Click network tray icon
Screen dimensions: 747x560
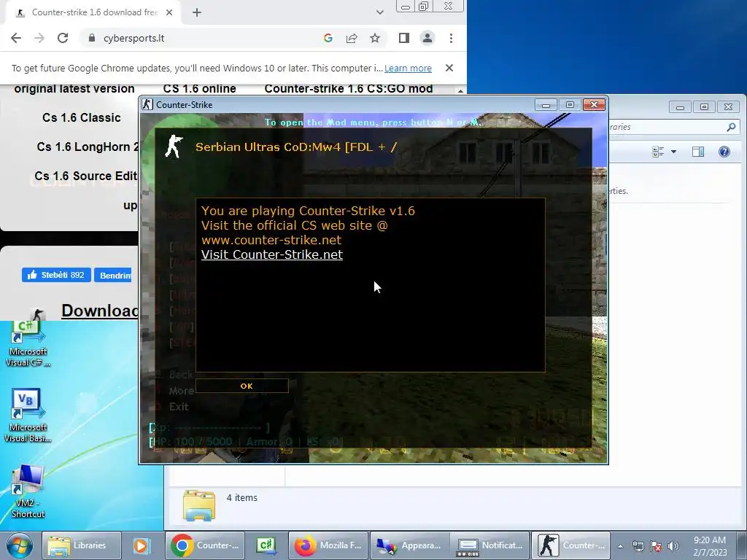pyautogui.click(x=638, y=546)
